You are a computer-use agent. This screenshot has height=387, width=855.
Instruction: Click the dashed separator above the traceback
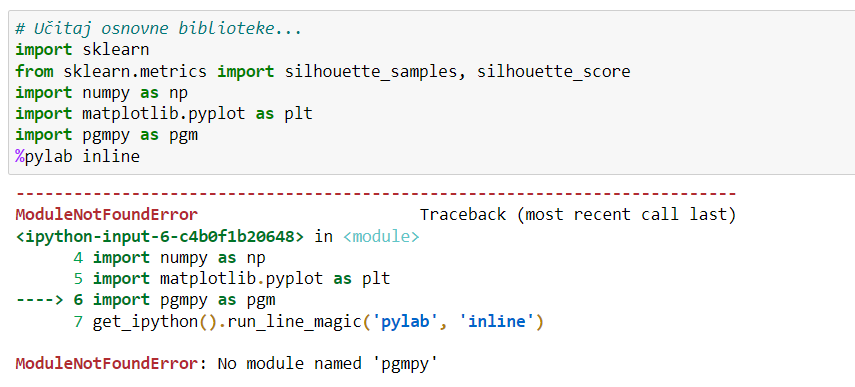click(376, 194)
